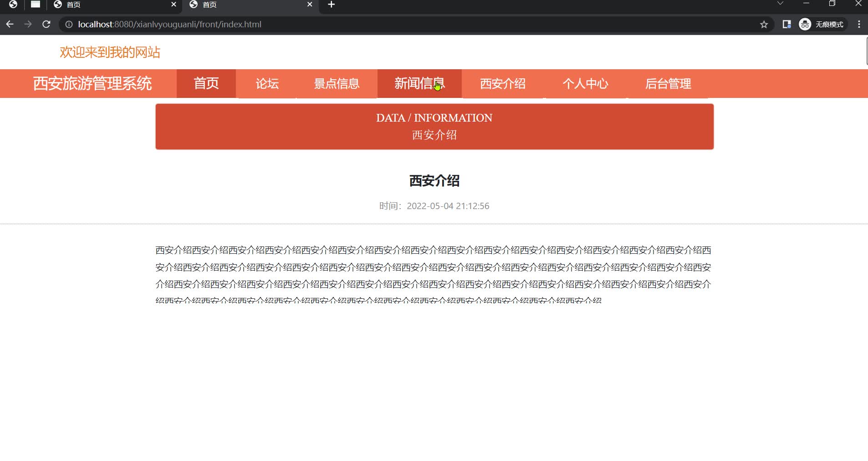Open the 景点信息 menu item
Image resolution: width=868 pixels, height=461 pixels.
(337, 83)
